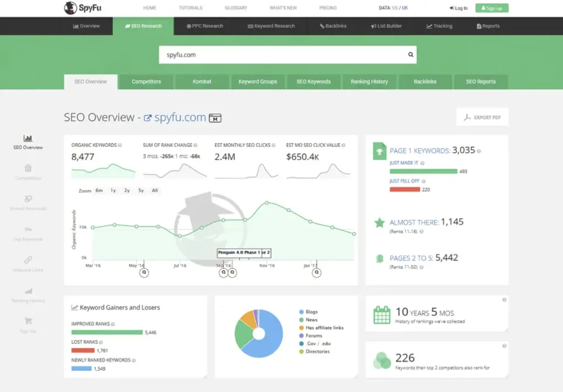Image resolution: width=563 pixels, height=392 pixels.
Task: Click the M badge icon beside spyfu.com
Action: (215, 118)
